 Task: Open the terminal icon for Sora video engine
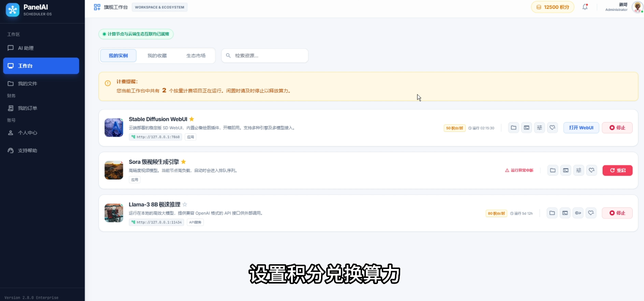566,171
